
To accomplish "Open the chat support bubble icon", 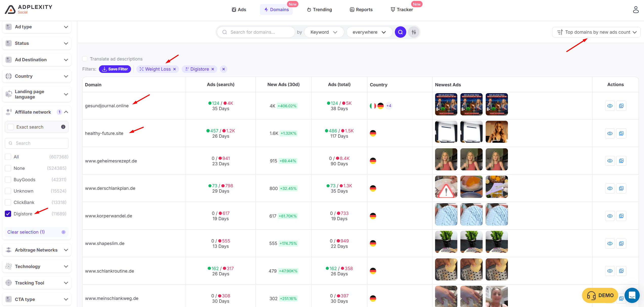I will pos(632,295).
